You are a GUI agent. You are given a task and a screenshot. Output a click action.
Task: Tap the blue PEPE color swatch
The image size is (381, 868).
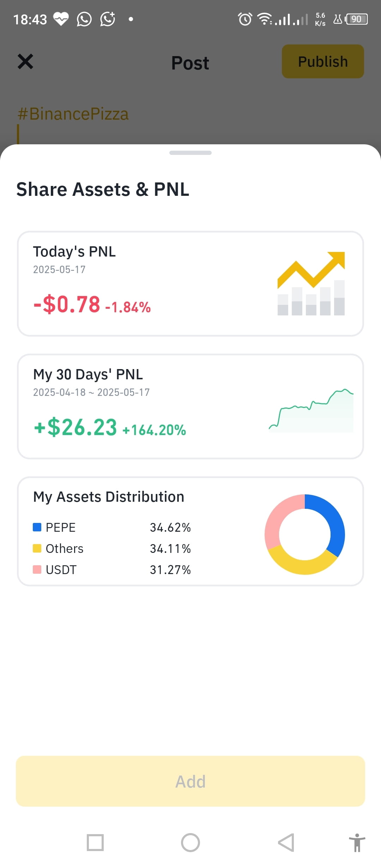[37, 527]
